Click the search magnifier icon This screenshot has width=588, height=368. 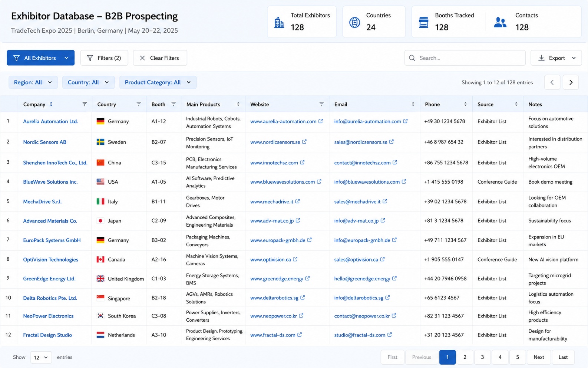(412, 58)
